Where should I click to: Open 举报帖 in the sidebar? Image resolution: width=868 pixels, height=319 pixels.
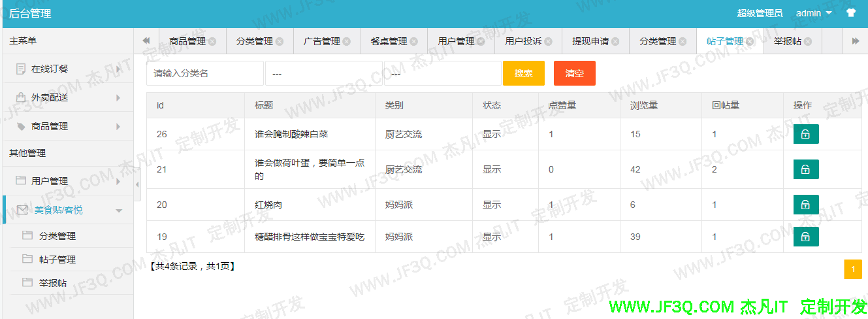(x=53, y=283)
